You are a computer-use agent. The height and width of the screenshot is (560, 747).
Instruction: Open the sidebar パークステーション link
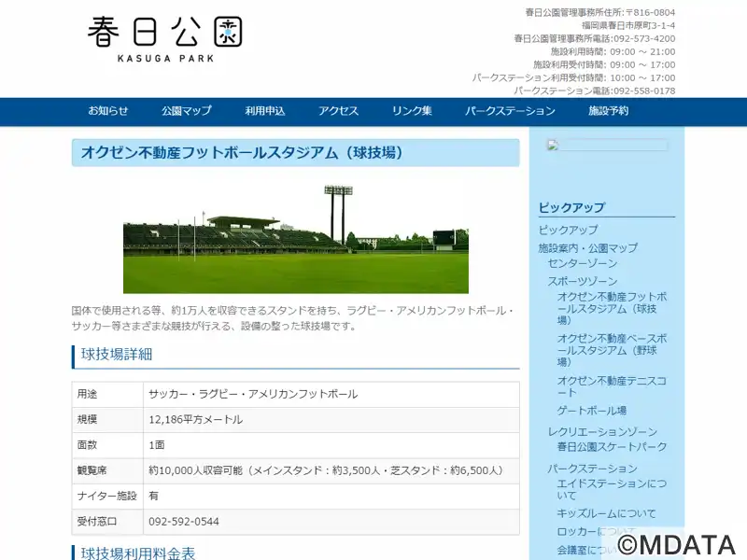(x=592, y=469)
